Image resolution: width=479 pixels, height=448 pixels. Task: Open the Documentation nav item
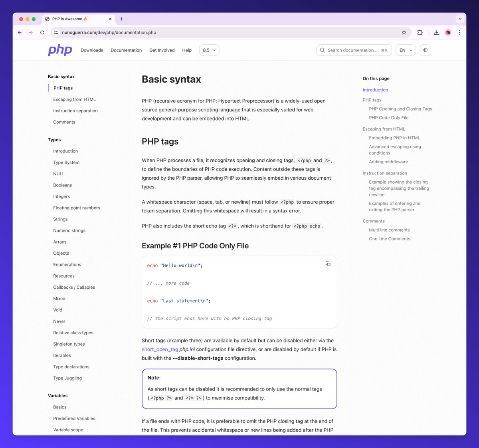click(x=126, y=50)
